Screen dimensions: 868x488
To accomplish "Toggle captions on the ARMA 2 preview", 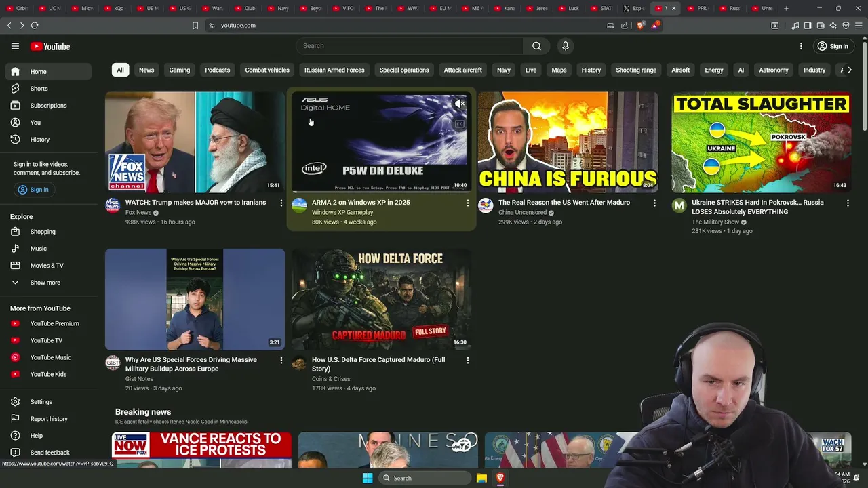I will tap(459, 124).
